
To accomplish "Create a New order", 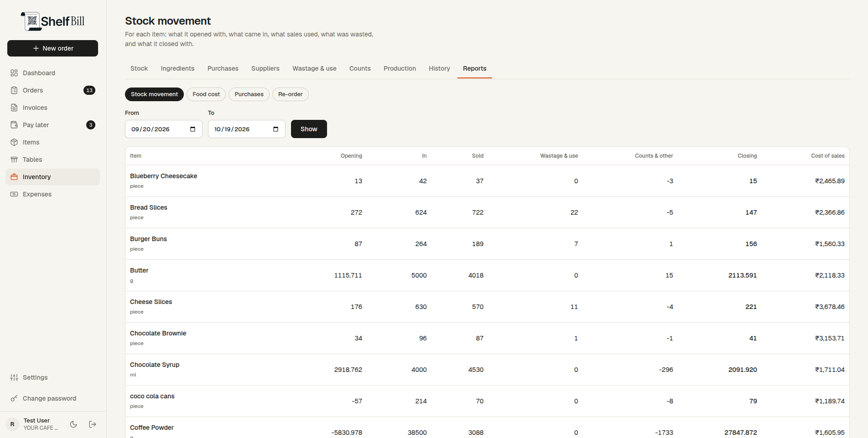I will pos(52,48).
